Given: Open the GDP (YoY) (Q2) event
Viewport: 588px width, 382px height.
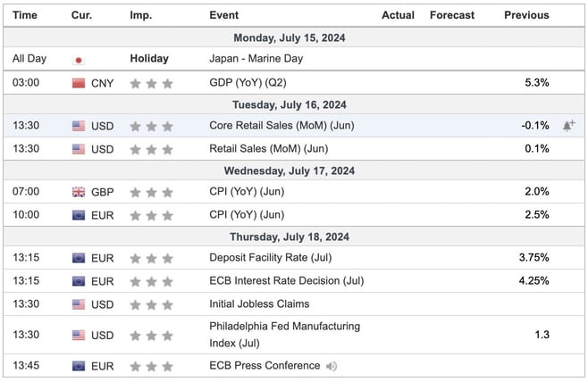Looking at the screenshot, I should click(x=248, y=82).
